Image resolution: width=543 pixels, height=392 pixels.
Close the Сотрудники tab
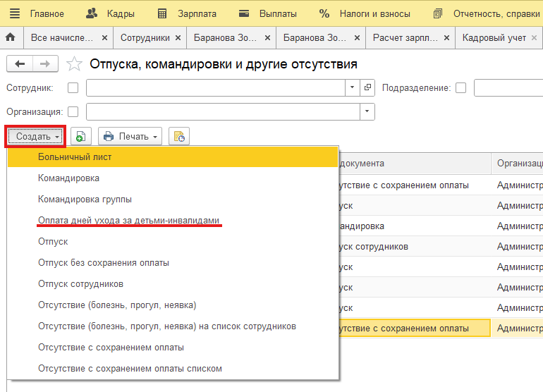click(178, 38)
